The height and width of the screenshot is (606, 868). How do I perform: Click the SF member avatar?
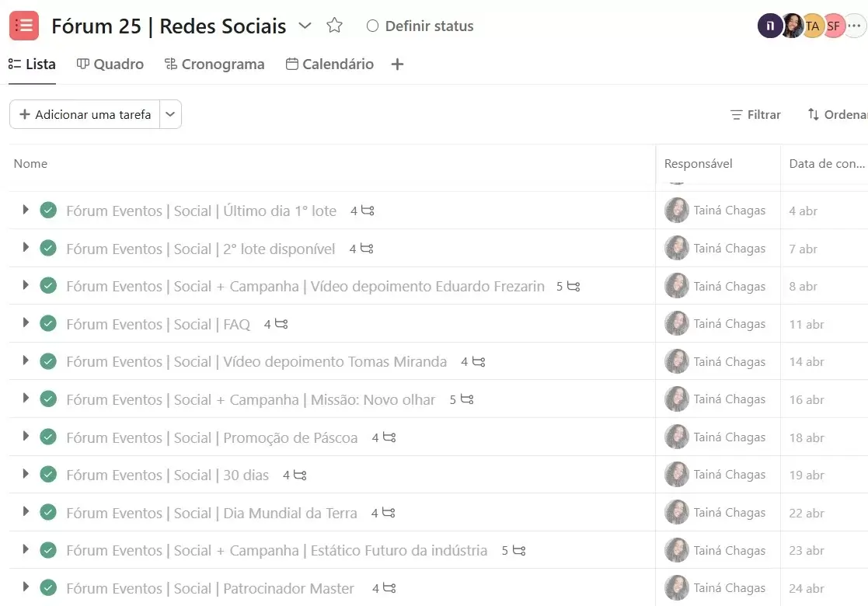pos(833,26)
